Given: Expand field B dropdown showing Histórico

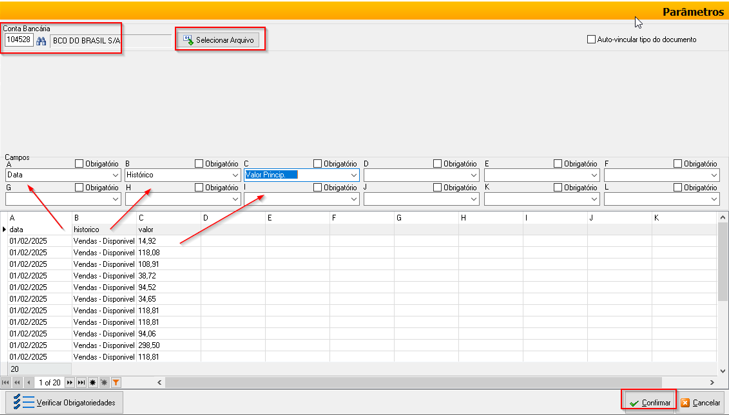Looking at the screenshot, I should pos(235,175).
